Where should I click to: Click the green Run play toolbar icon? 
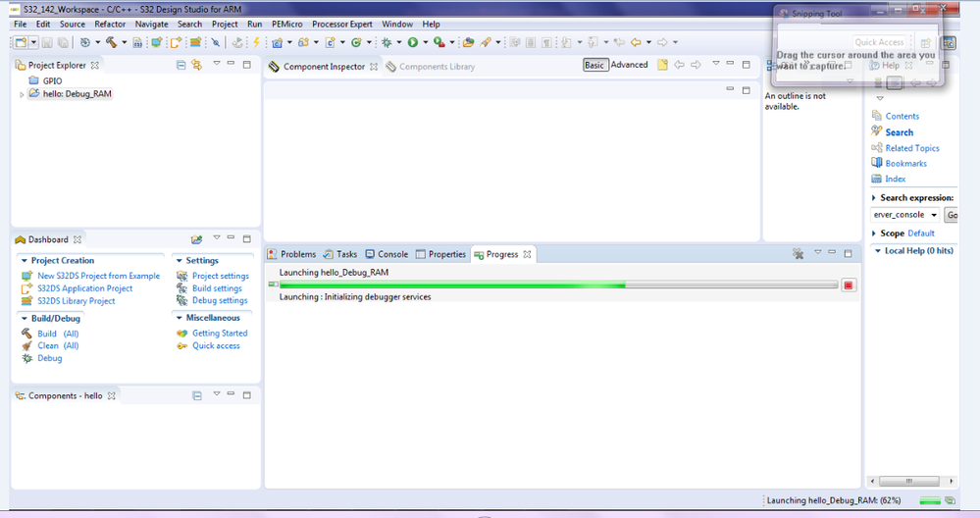coord(412,42)
